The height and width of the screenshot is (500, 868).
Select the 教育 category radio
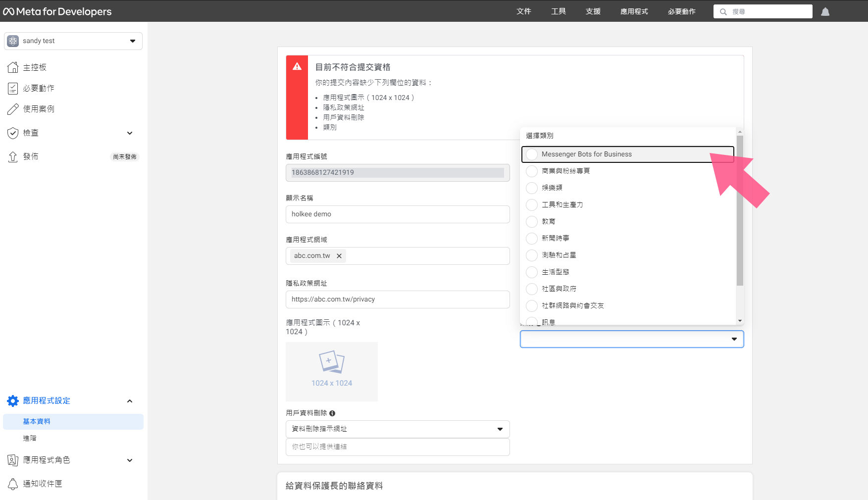[x=532, y=222]
